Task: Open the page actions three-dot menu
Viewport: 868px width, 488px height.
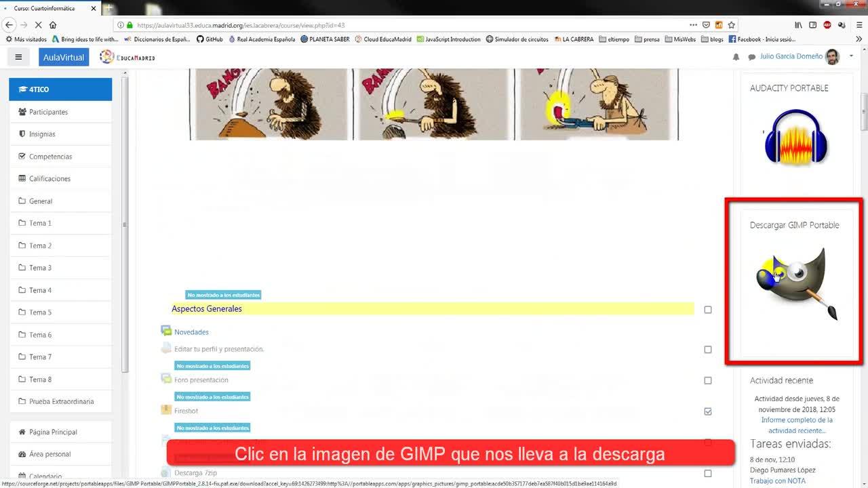Action: [693, 25]
